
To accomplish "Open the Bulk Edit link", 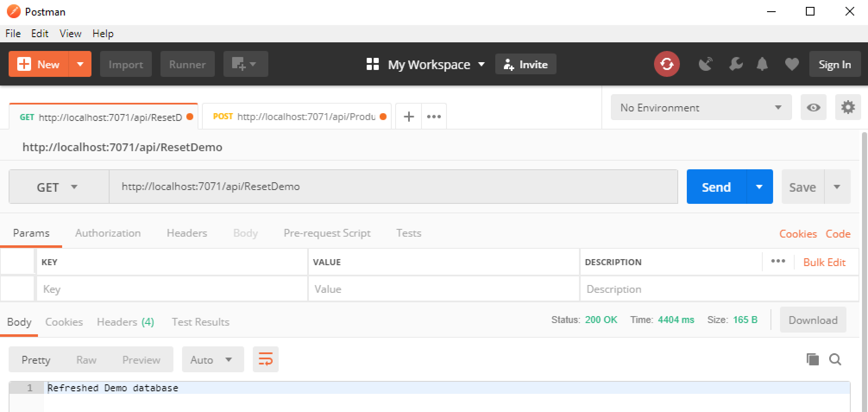I will (x=824, y=263).
